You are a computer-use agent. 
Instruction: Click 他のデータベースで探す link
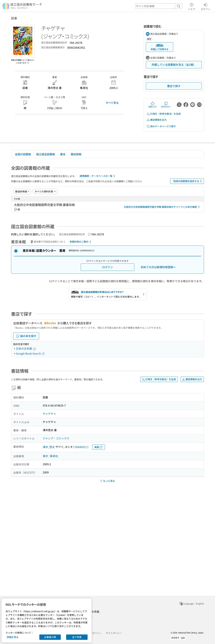[x=161, y=126]
